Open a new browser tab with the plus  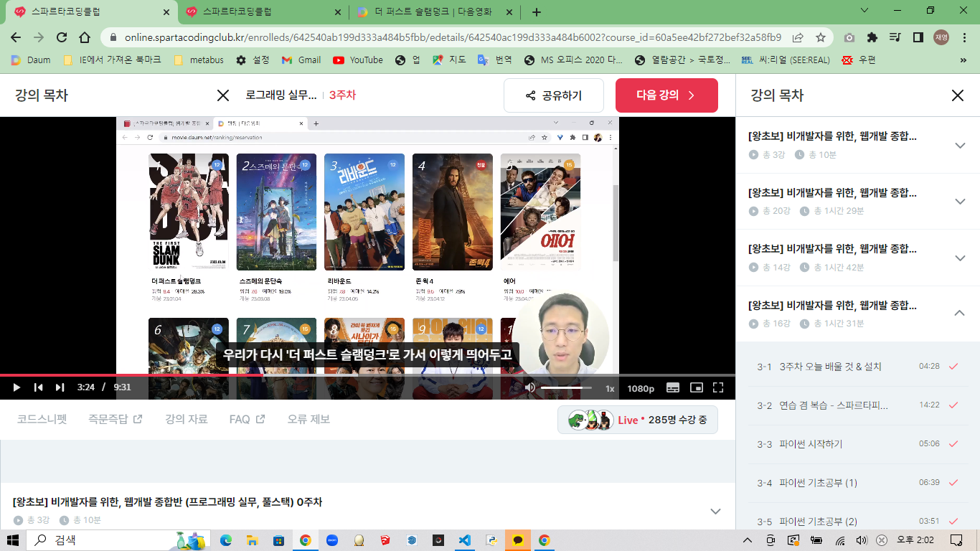[537, 12]
